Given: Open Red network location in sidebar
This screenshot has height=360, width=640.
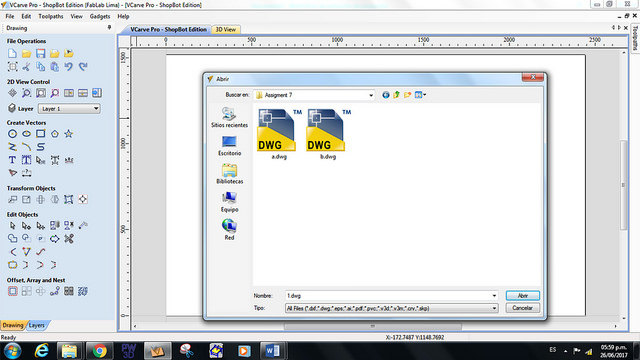Looking at the screenshot, I should click(229, 230).
